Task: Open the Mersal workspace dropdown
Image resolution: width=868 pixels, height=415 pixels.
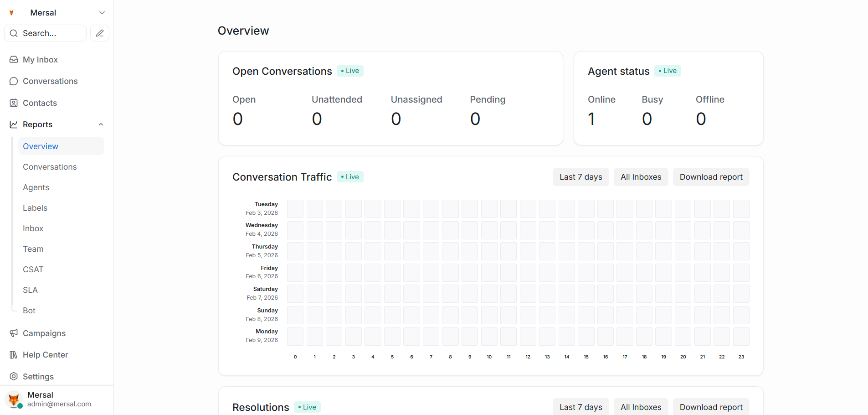Action: point(102,12)
